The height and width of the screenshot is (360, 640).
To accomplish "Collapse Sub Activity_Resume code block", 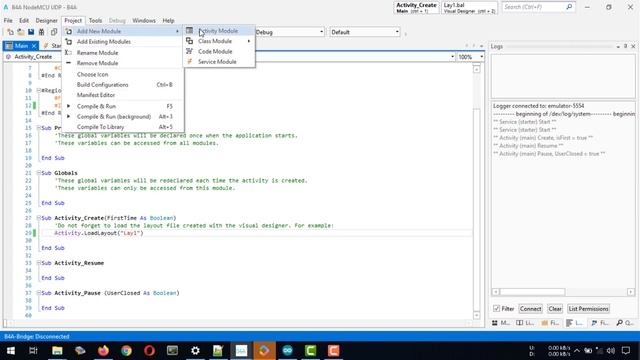I will [x=39, y=263].
